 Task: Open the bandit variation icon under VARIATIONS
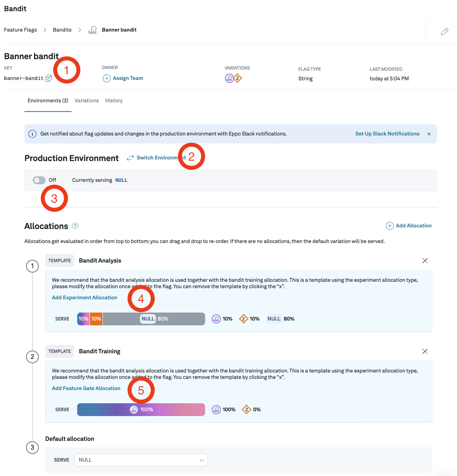pyautogui.click(x=229, y=78)
